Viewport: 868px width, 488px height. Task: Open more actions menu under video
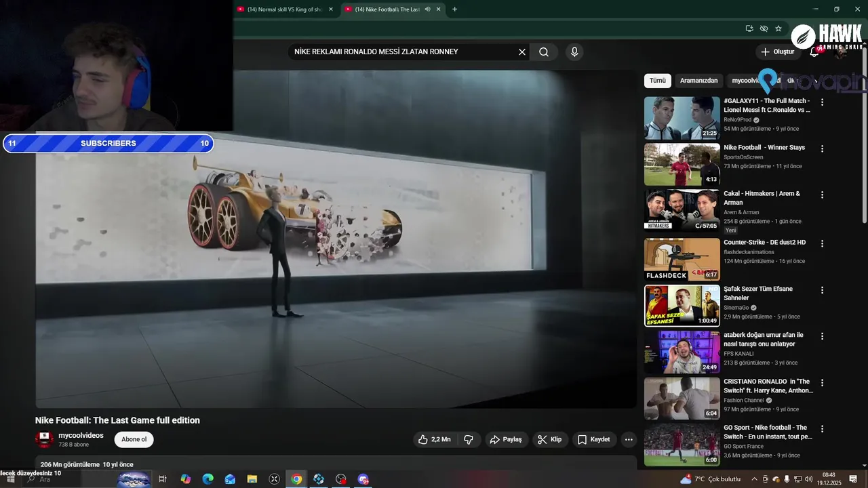(x=629, y=440)
